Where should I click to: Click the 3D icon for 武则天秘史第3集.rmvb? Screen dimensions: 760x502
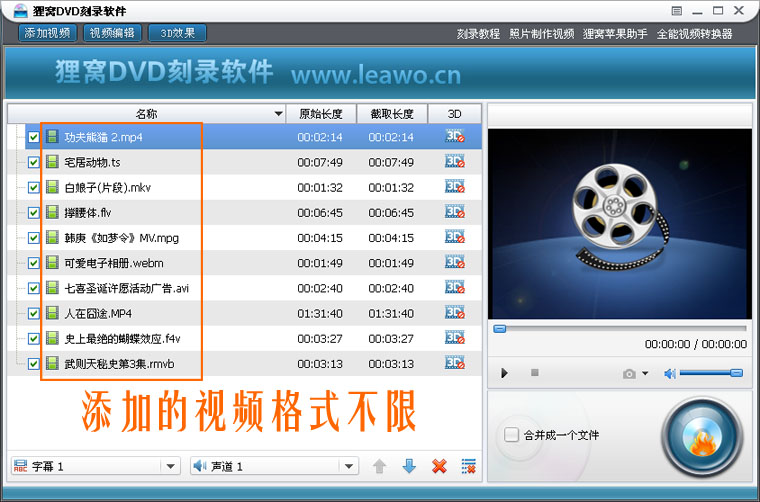455,363
